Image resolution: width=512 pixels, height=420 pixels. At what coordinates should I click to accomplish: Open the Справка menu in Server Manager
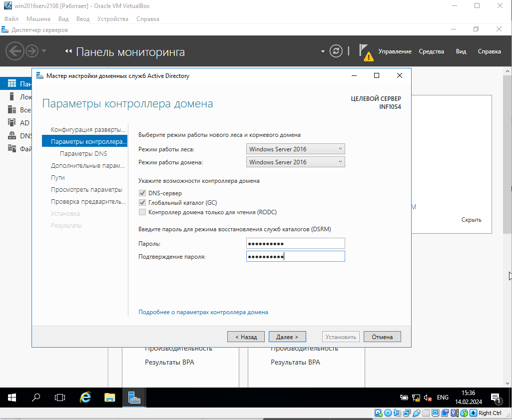click(x=489, y=51)
